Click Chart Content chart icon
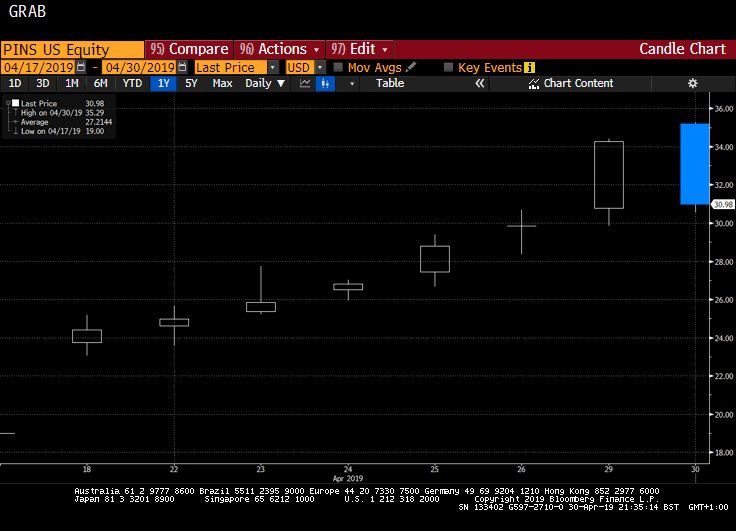Screen dimensions: 736x531 click(x=534, y=84)
